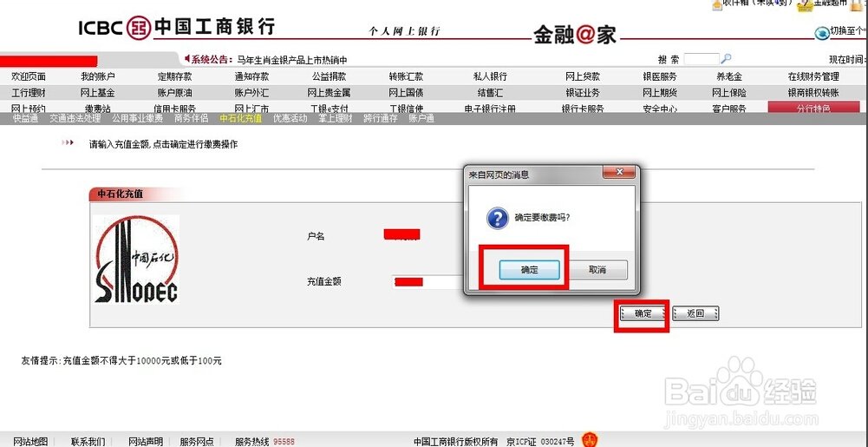Close the 来自网页的消息 dialog with X
This screenshot has width=868, height=447.
pyautogui.click(x=619, y=172)
